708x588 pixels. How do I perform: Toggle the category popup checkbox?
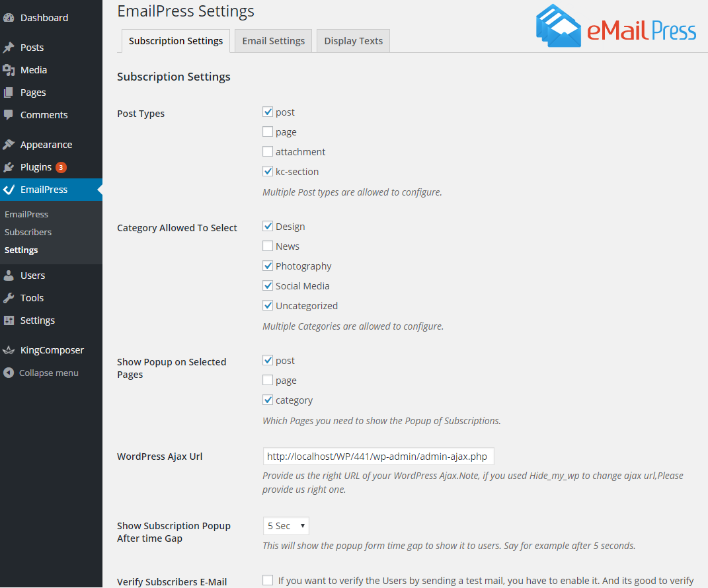pyautogui.click(x=268, y=400)
